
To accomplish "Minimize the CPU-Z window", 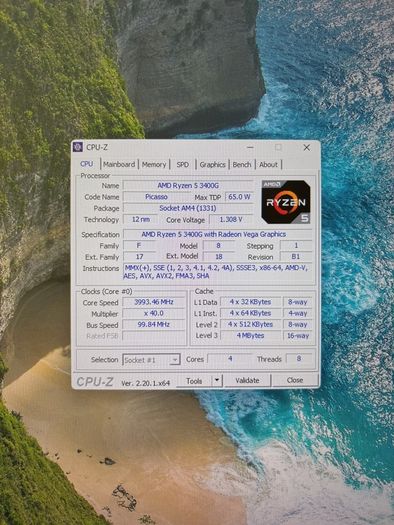I will [x=250, y=147].
